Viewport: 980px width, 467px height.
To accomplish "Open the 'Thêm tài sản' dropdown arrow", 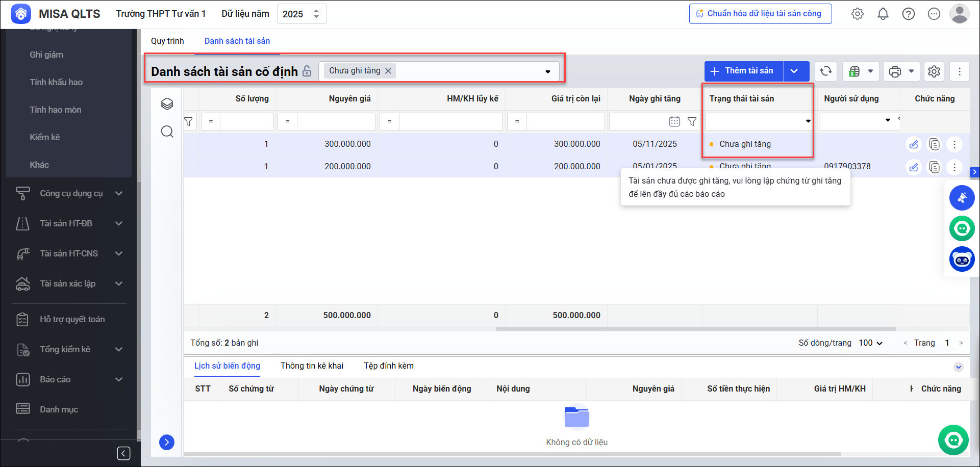I will click(x=794, y=71).
